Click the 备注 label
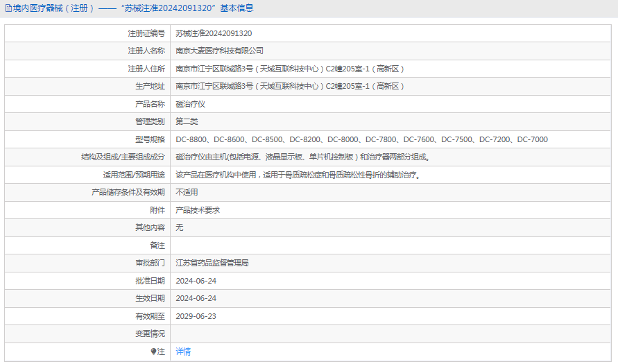This screenshot has width=618, height=364. 157,245
